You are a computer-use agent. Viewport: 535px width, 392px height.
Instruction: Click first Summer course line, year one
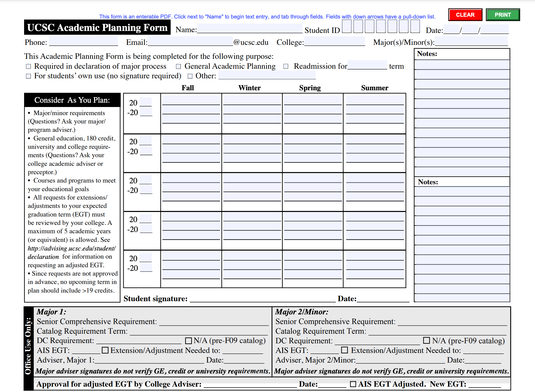coord(375,100)
